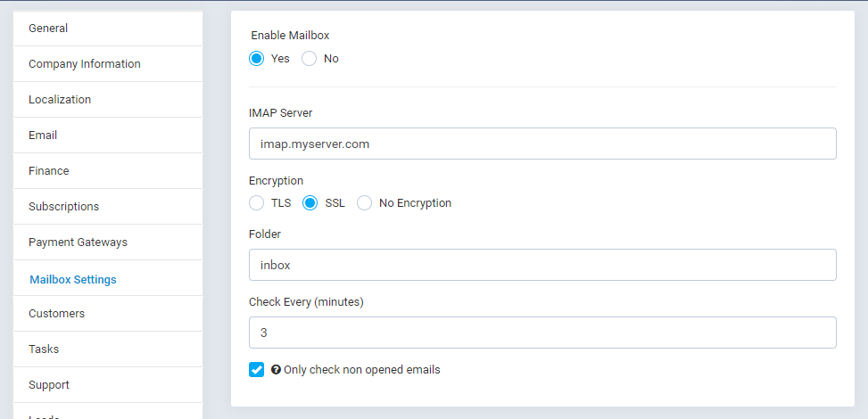Screen dimensions: 868x419
Task: Click the IMAP Server input field
Action: 542,144
